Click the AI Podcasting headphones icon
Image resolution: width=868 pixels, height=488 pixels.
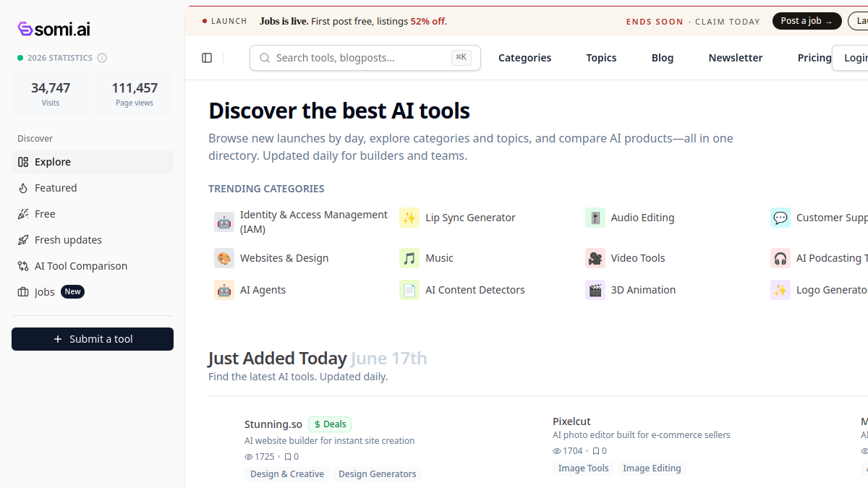[x=780, y=258]
